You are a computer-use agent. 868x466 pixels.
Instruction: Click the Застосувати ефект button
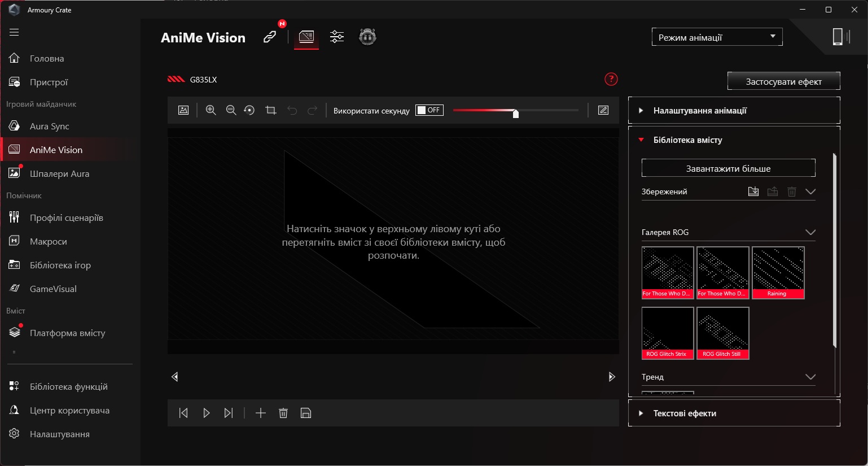(x=783, y=81)
